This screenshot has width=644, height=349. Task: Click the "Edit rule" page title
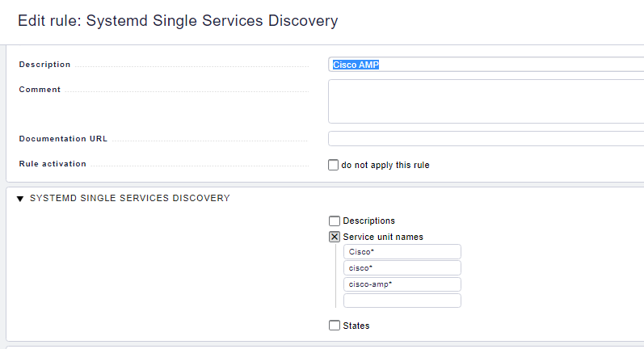click(178, 21)
